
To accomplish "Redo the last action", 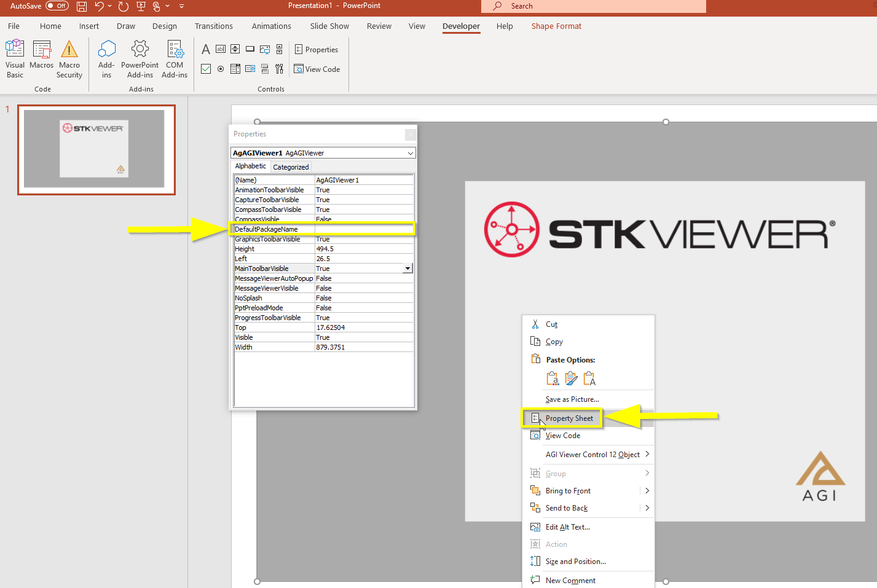I will click(124, 6).
